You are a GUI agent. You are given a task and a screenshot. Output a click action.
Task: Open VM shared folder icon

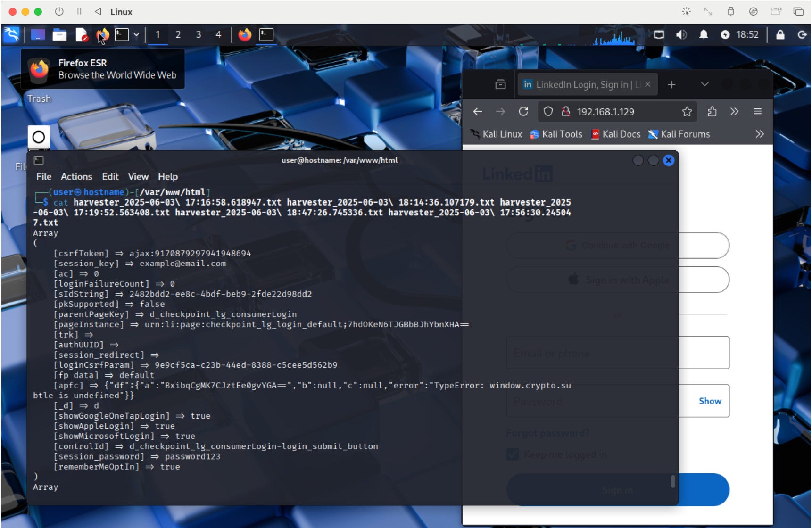click(776, 11)
